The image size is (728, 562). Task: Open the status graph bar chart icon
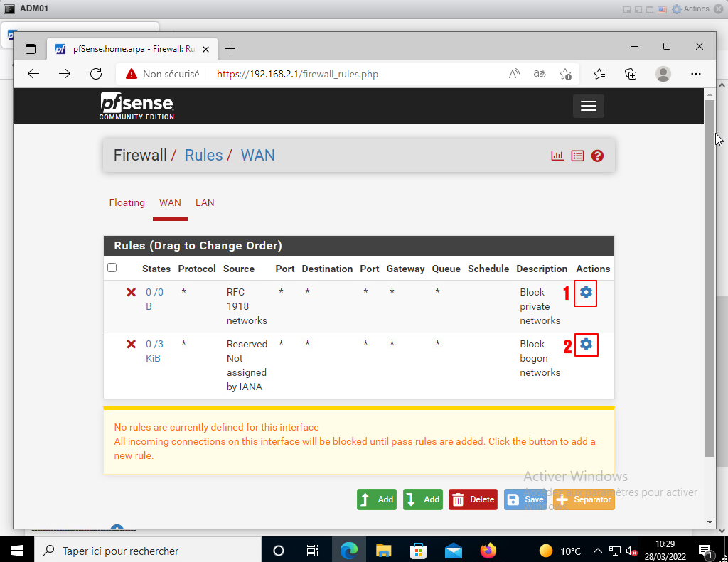point(557,156)
